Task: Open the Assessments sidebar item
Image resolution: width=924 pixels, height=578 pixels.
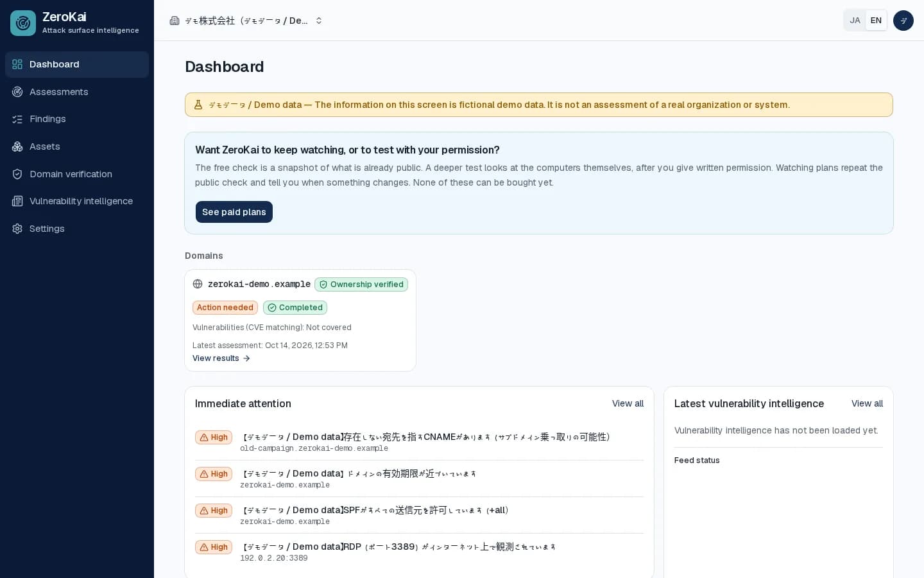Action: (77, 92)
